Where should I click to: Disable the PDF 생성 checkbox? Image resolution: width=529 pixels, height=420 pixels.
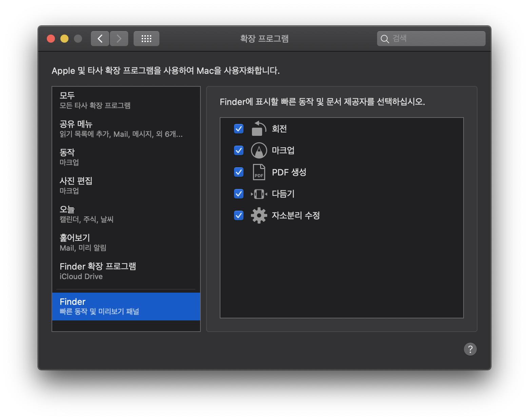click(239, 172)
